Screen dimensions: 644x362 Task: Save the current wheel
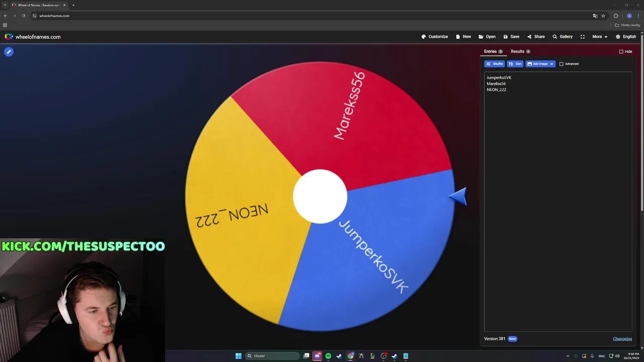click(511, 37)
